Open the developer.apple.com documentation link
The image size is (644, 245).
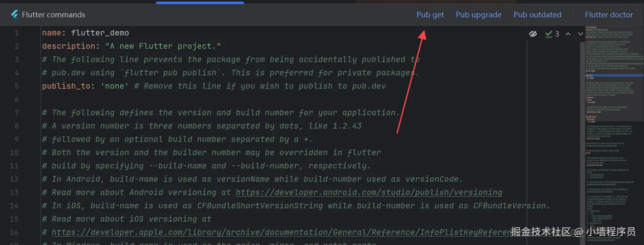[x=281, y=232]
